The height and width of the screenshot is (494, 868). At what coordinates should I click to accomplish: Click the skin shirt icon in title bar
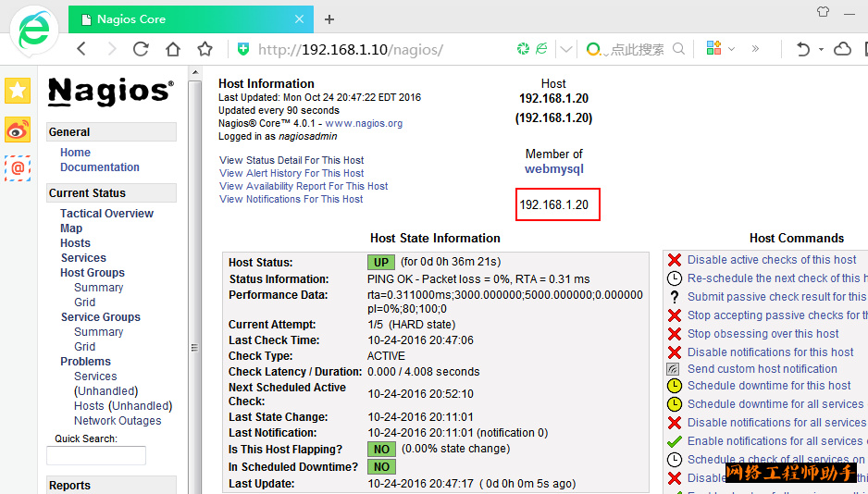tap(824, 12)
